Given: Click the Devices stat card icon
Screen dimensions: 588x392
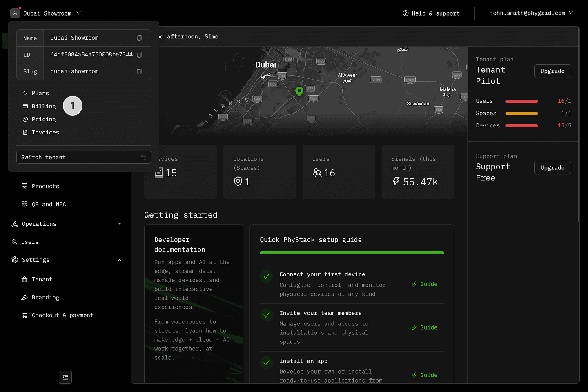Looking at the screenshot, I should [x=159, y=173].
